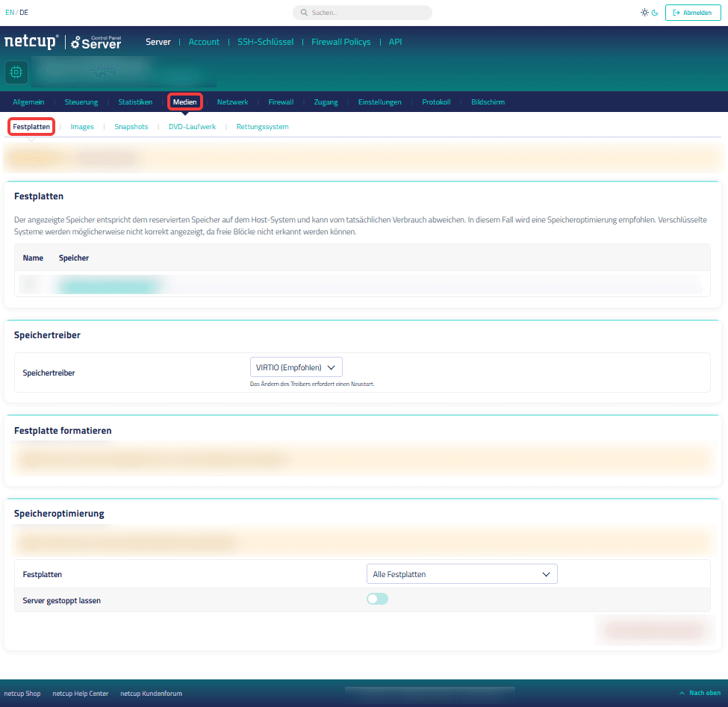
Task: Open the Speichertreiber VIRTIO dropdown
Action: coord(296,367)
